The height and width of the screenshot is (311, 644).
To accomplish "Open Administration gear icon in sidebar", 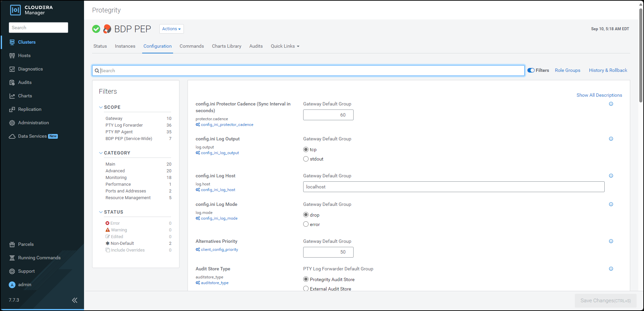I will coord(12,123).
